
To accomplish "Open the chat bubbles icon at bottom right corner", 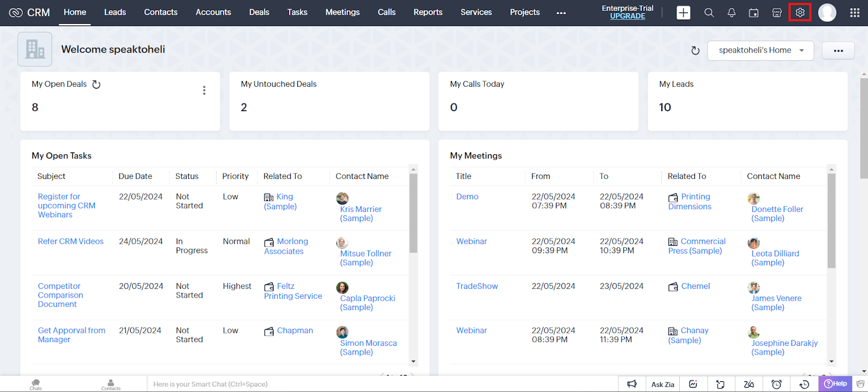I will [860, 384].
